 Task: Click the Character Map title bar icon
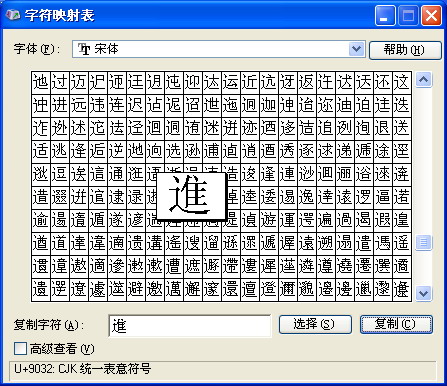[x=13, y=15]
